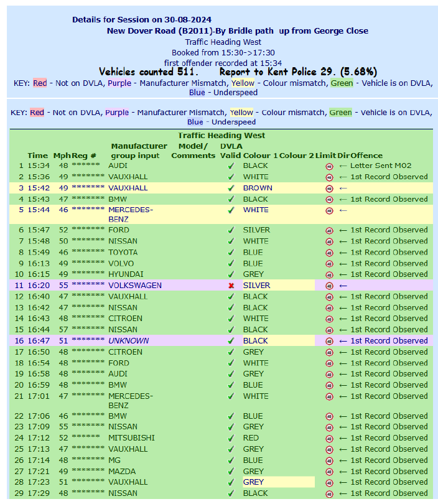Image resolution: width=438 pixels, height=504 pixels.
Task: Click the MAZDA manufacturer cell
Action: click(122, 472)
